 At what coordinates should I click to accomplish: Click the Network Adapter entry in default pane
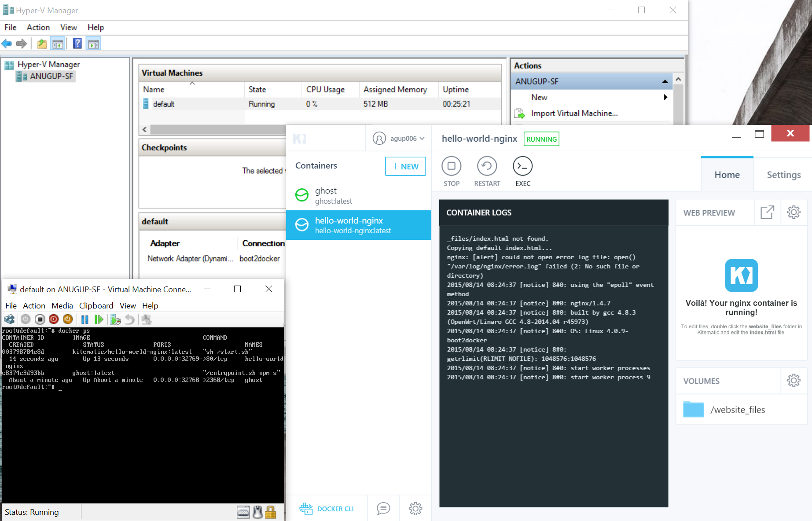click(191, 258)
